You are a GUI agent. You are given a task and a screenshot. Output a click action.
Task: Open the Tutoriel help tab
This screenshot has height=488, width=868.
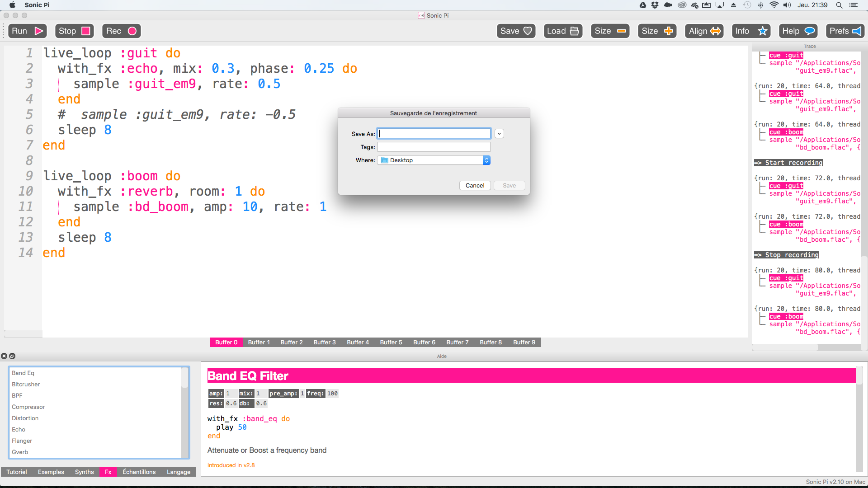(17, 472)
